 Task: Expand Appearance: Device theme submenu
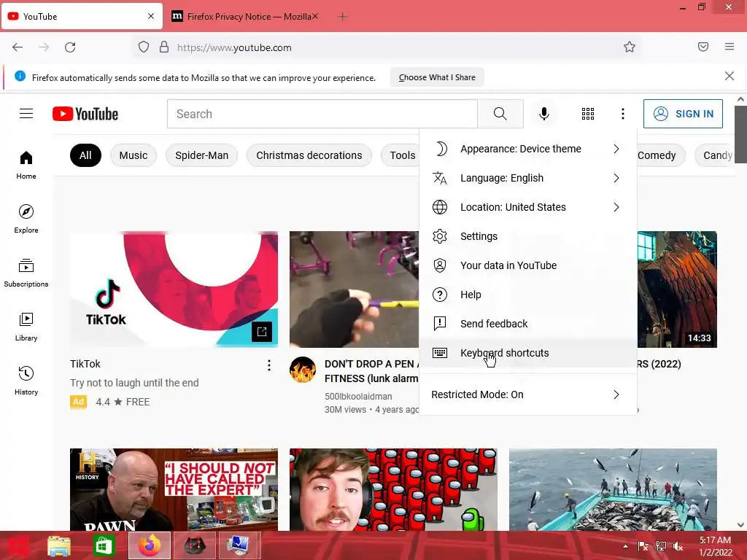pos(528,149)
